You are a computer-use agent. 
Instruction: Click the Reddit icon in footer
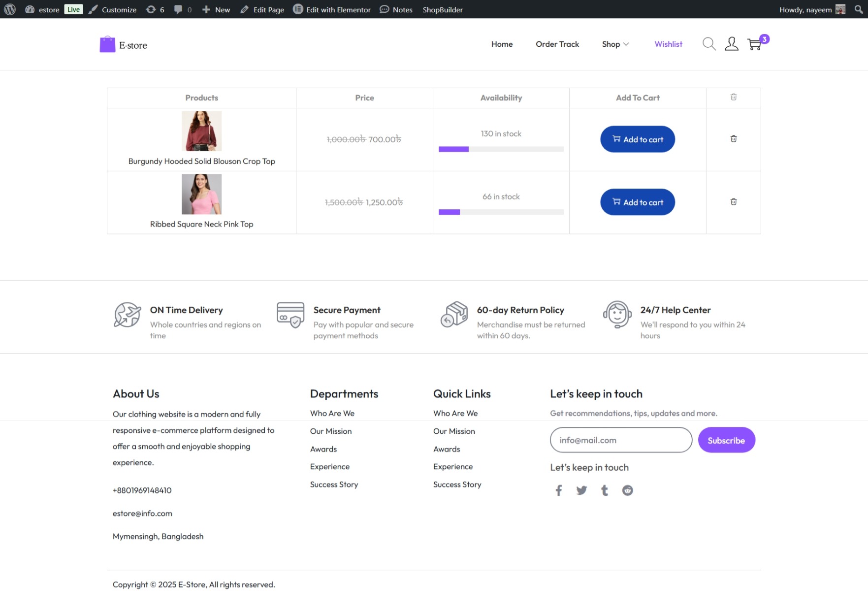pos(628,490)
